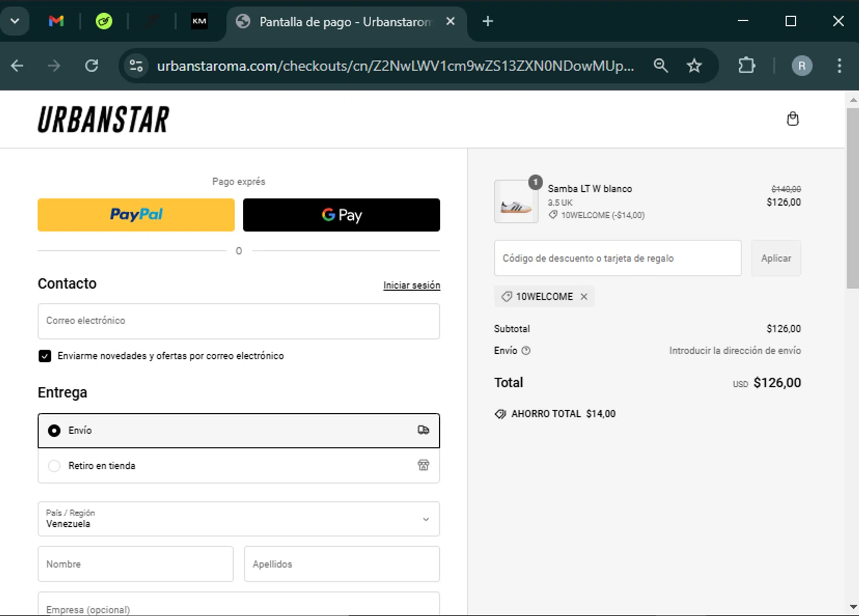Click Introducir la dirección de envío text
The width and height of the screenshot is (859, 616).
tap(735, 350)
